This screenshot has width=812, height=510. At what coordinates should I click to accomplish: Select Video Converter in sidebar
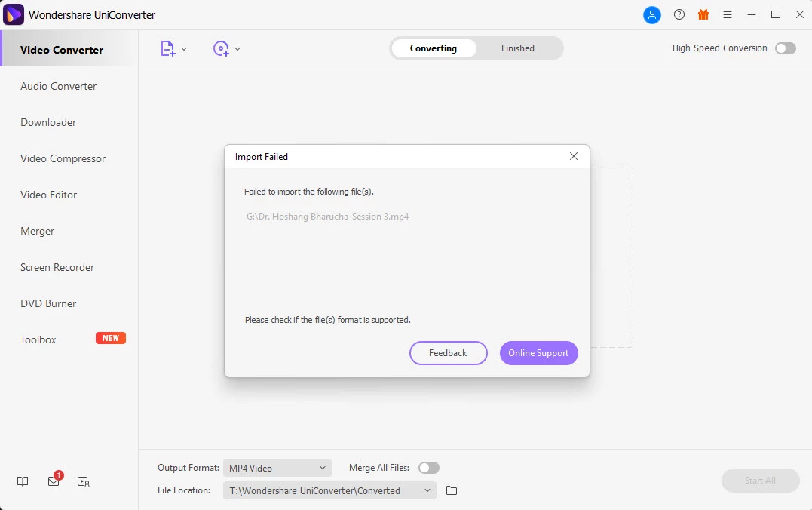click(70, 50)
